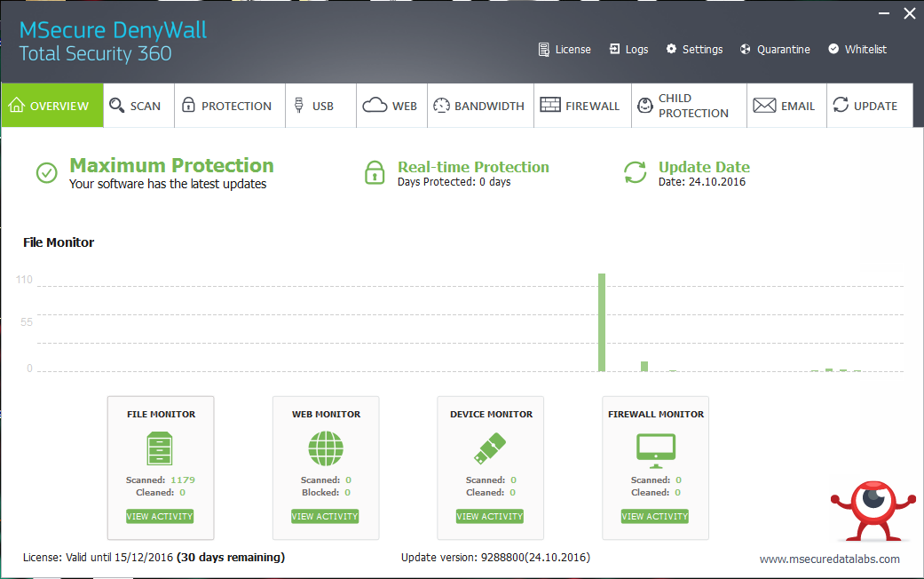
Task: Click the Child Protection baby face icon
Action: click(x=645, y=105)
